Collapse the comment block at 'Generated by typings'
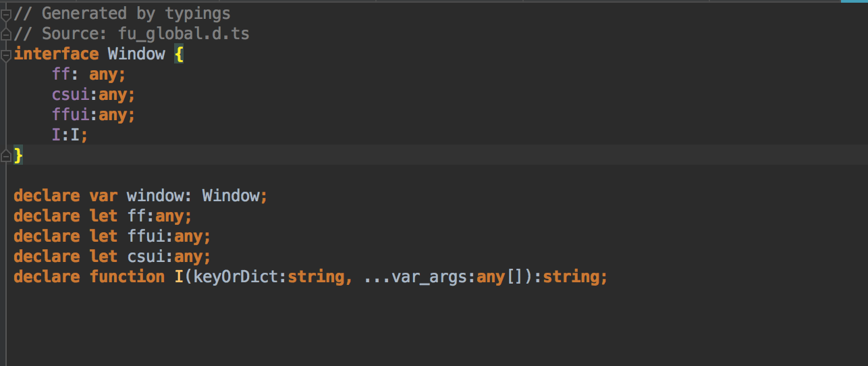 tap(6, 14)
